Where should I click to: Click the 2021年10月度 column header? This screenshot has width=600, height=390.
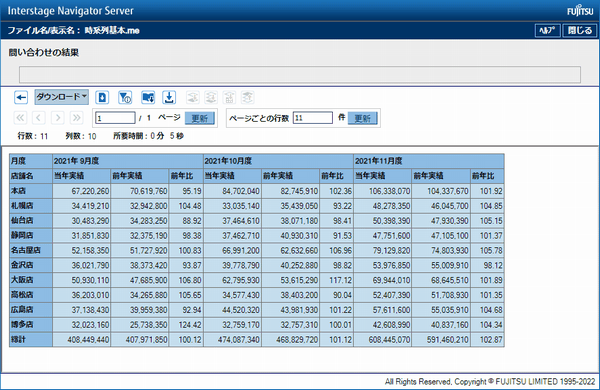pos(278,161)
